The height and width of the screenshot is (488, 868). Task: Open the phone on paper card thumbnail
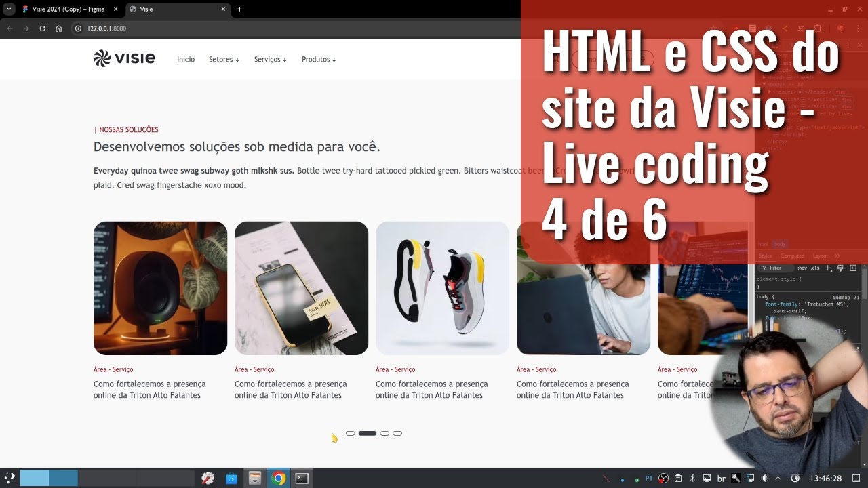tap(301, 288)
